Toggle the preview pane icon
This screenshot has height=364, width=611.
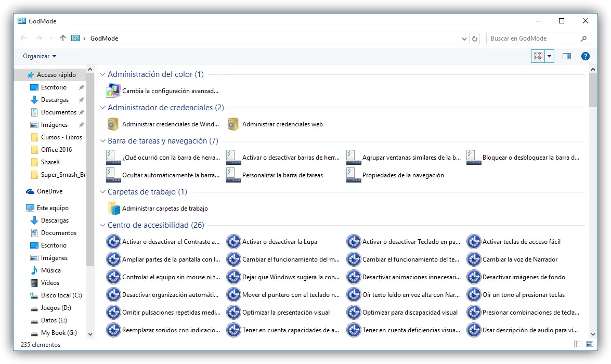(567, 56)
